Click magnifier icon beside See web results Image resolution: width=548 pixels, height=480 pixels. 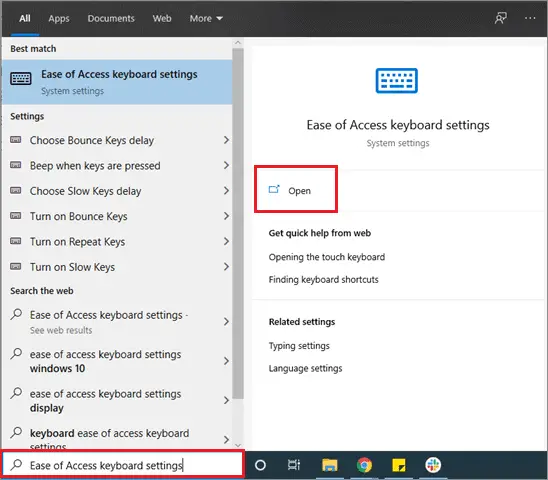[x=16, y=314]
